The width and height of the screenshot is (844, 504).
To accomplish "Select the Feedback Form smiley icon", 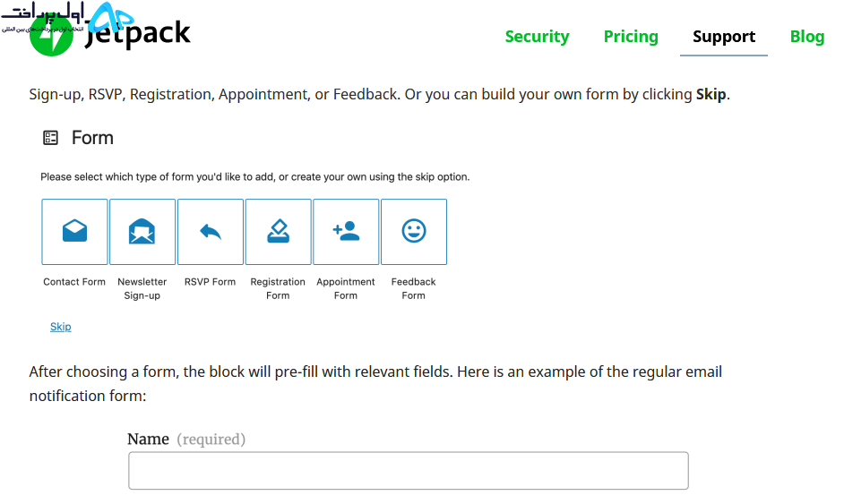I will point(414,231).
